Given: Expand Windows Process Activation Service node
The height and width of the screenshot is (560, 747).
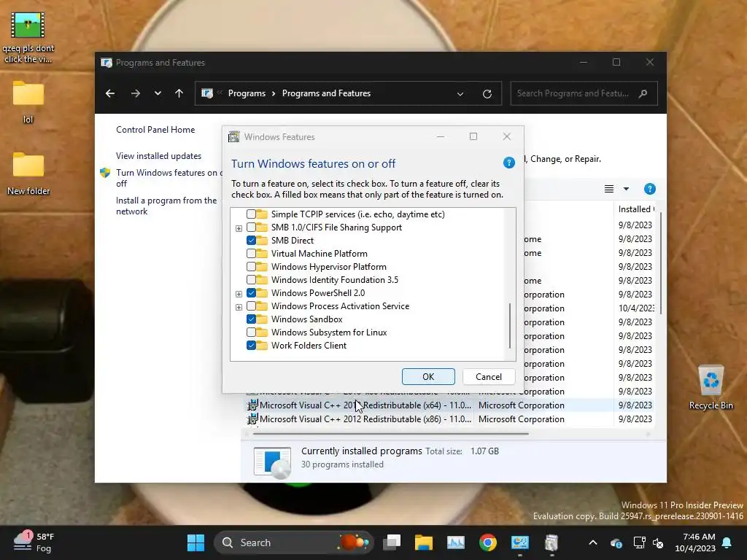Looking at the screenshot, I should [239, 307].
